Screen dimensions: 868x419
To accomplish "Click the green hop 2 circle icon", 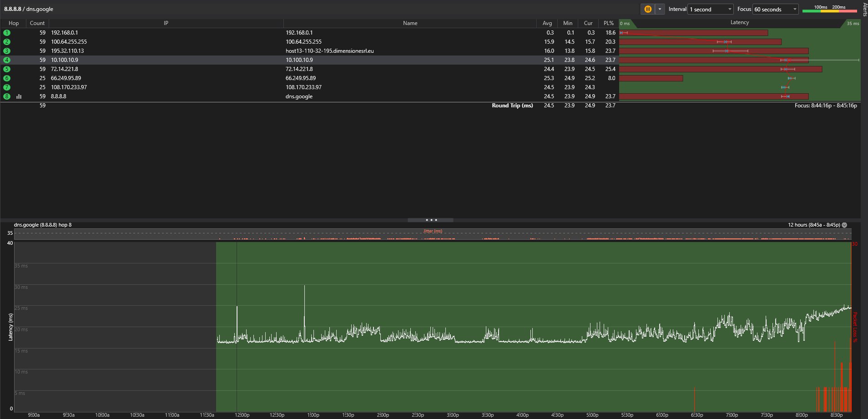I will coord(7,42).
